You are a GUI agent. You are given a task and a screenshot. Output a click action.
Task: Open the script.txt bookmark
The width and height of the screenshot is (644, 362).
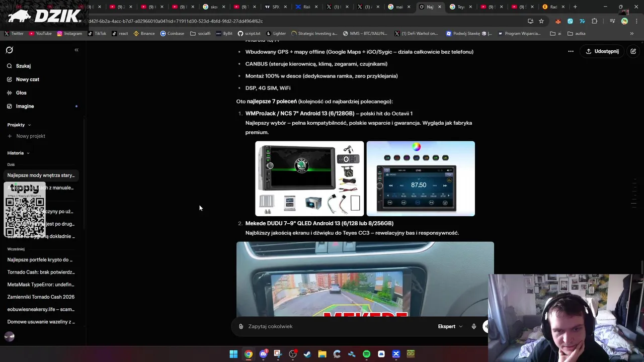pyautogui.click(x=249, y=34)
